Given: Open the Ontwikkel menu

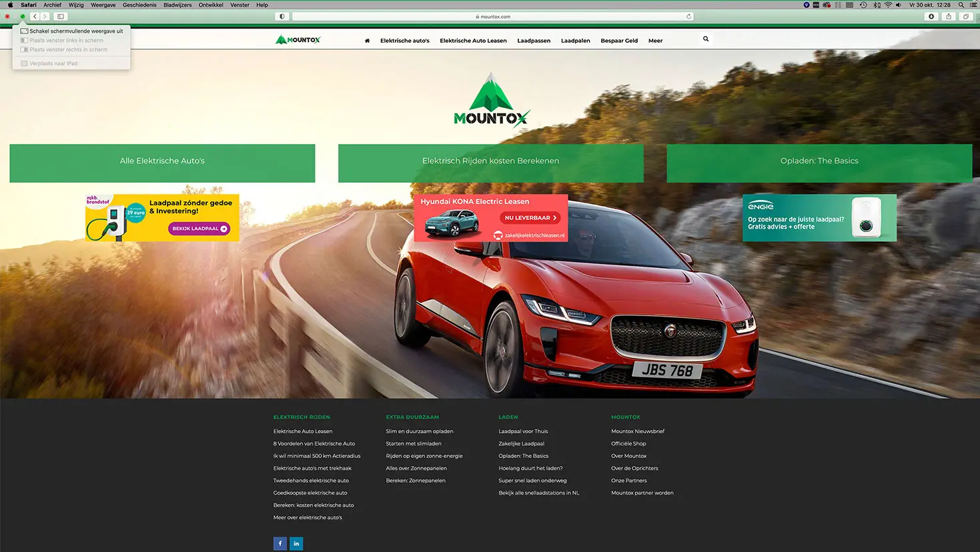Looking at the screenshot, I should (x=211, y=5).
